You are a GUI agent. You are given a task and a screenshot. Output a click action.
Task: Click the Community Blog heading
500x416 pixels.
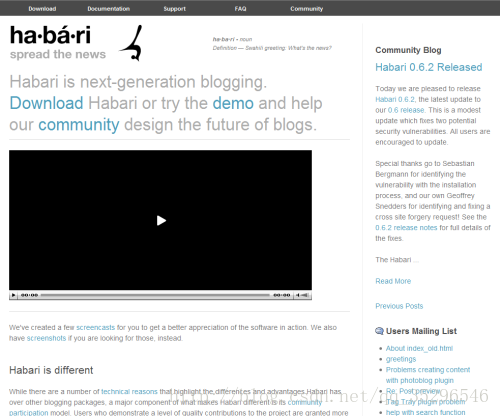[408, 50]
